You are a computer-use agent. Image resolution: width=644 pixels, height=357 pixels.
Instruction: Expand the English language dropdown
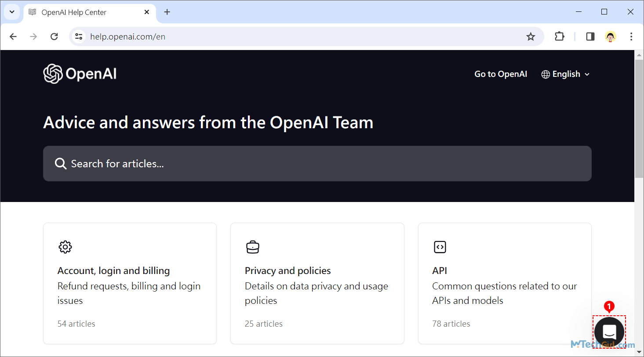(x=566, y=74)
